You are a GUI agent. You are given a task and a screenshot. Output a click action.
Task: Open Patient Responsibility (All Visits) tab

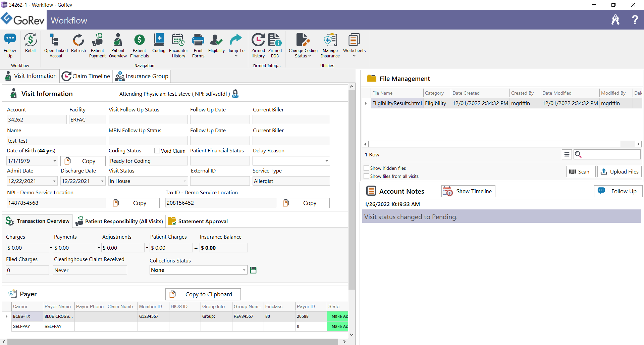pos(119,221)
